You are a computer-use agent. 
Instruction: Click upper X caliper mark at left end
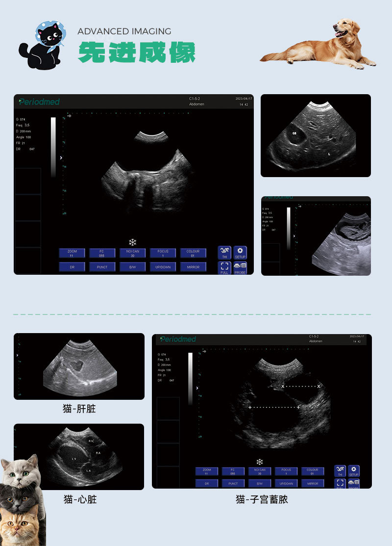pyautogui.click(x=283, y=386)
